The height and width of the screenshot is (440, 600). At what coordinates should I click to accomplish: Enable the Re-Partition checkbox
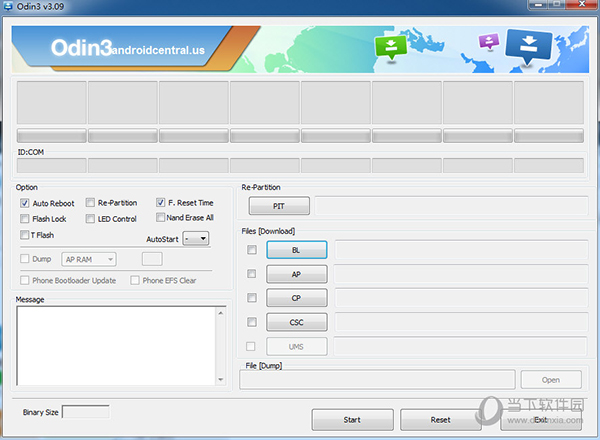point(90,203)
